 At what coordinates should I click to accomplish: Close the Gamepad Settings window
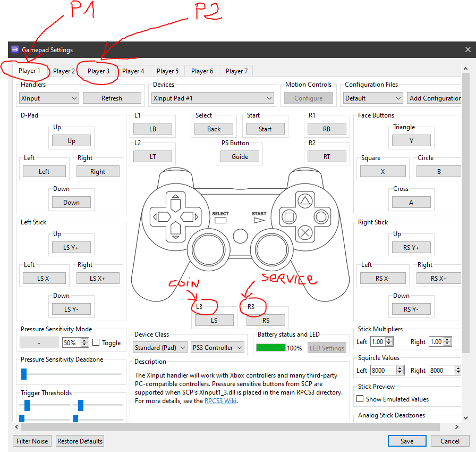tap(467, 49)
